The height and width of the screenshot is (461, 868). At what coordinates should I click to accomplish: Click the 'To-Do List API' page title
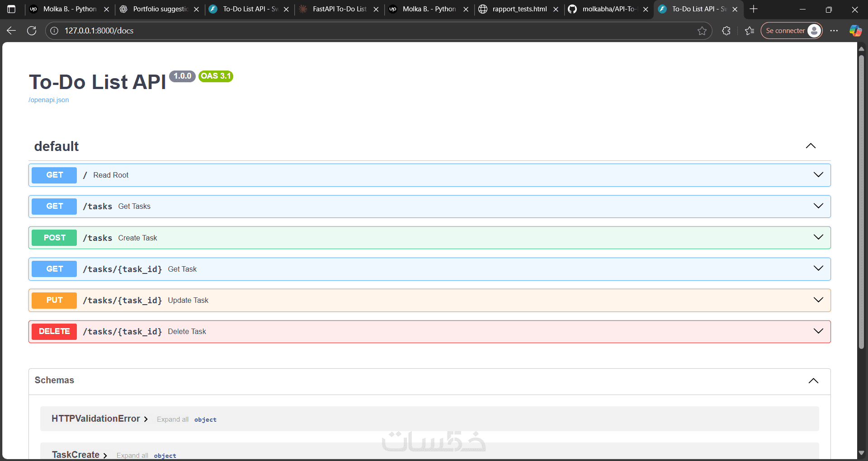coord(98,82)
